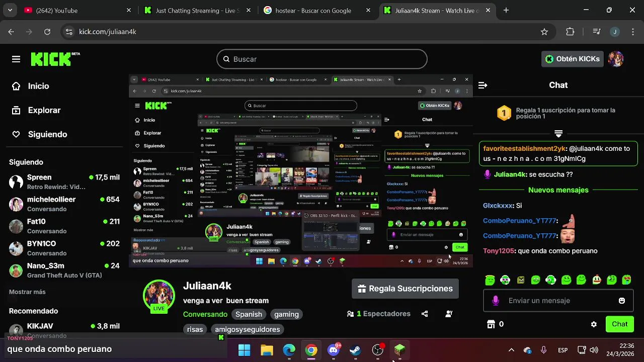This screenshot has height=362, width=644.
Task: Click the gaming tag
Action: click(286, 314)
